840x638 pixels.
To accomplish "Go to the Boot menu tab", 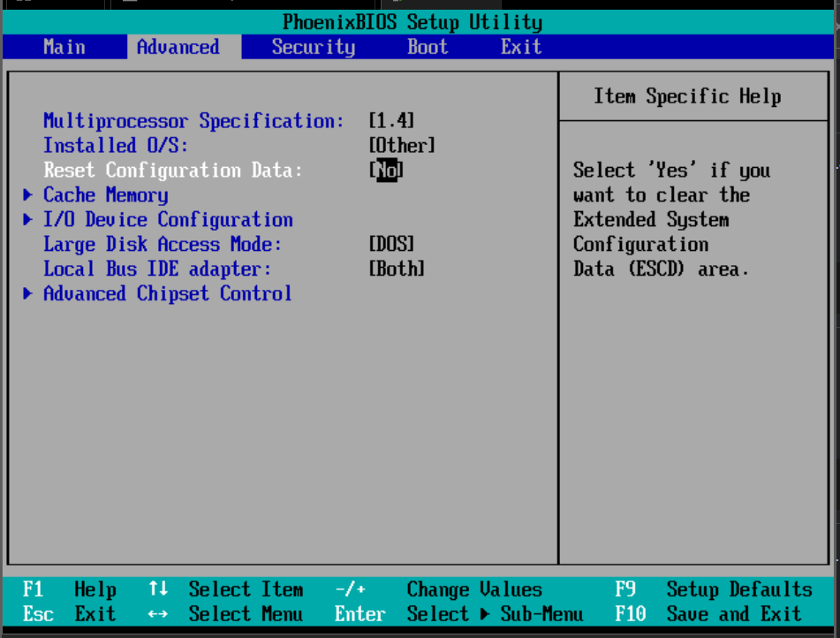I will tap(428, 47).
